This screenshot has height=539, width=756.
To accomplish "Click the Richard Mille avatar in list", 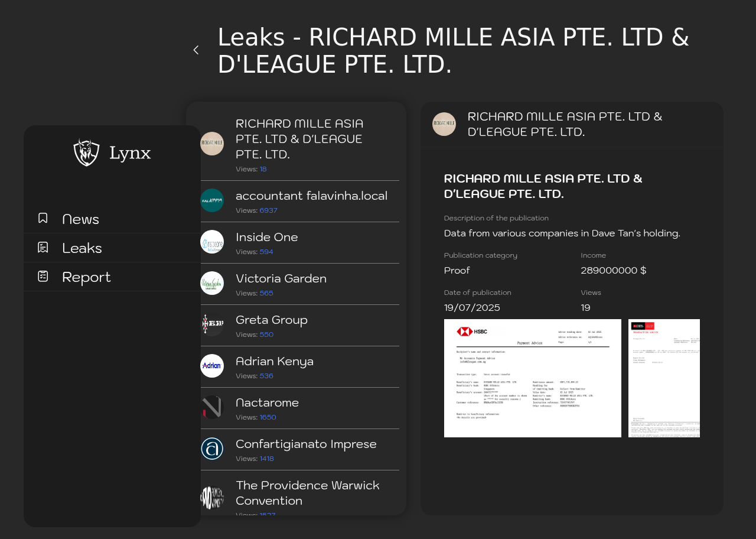I will tap(212, 144).
